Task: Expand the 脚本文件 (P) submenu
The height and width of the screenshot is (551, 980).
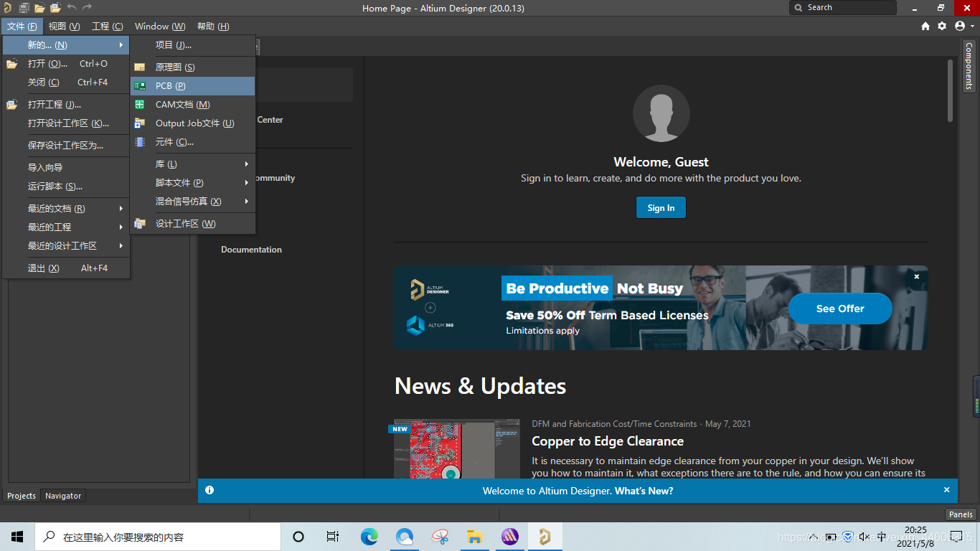Action: point(192,183)
